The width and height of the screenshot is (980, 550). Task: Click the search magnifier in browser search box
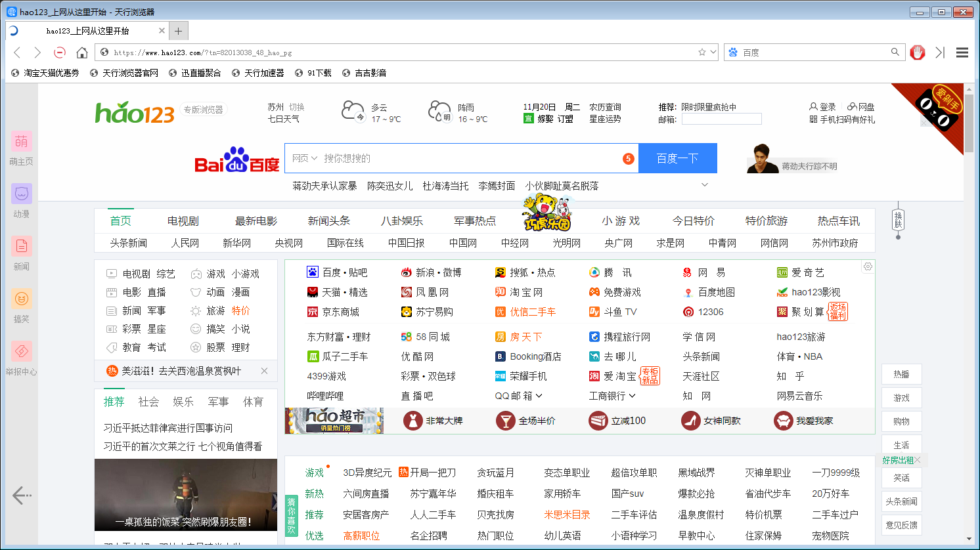[x=895, y=52]
